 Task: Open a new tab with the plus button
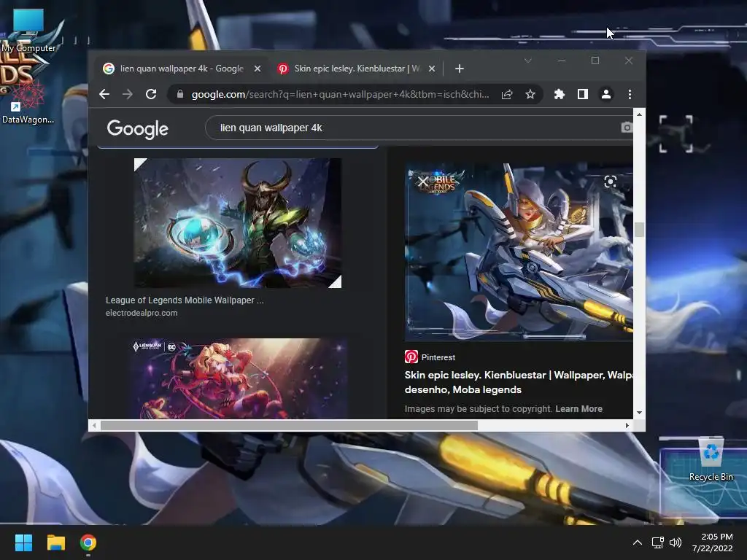tap(460, 69)
